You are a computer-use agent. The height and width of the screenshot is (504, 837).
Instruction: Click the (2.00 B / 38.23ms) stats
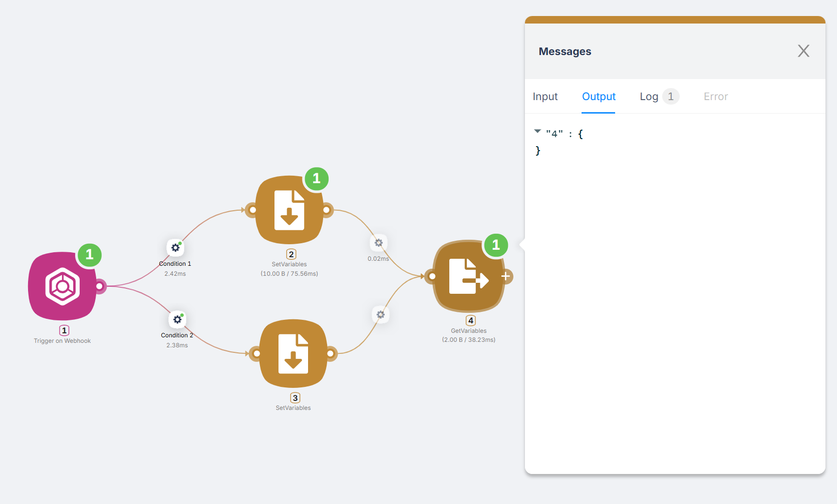coord(469,340)
